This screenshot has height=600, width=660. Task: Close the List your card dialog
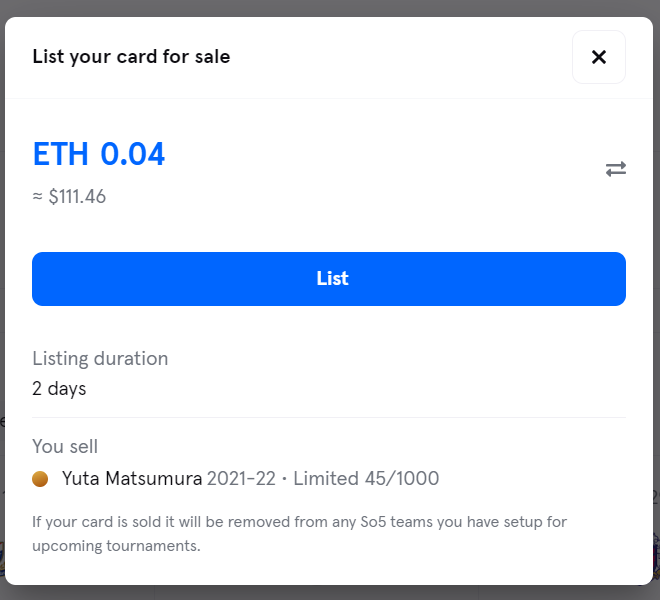coord(599,57)
